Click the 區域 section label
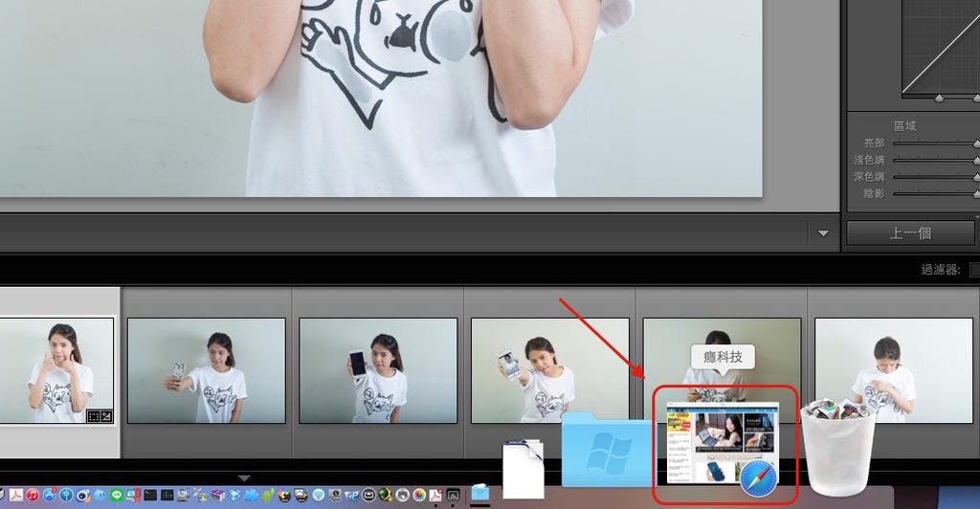The image size is (980, 509). coord(905,126)
